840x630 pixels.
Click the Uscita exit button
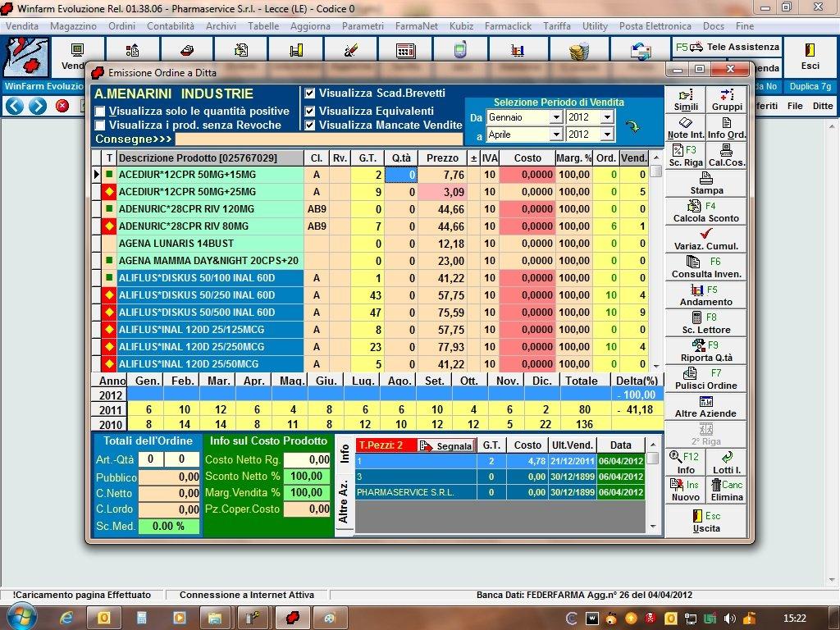(705, 522)
